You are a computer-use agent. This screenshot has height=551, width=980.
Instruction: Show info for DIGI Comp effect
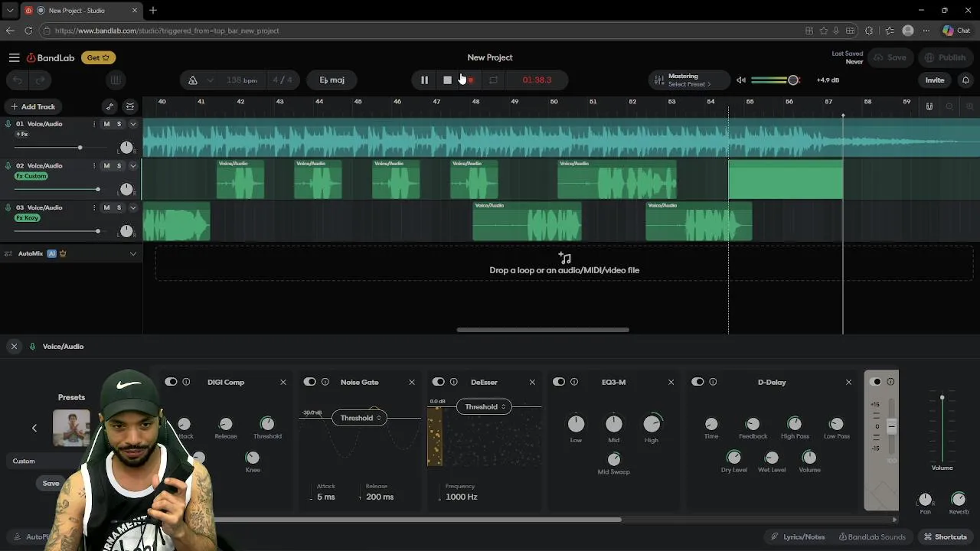186,382
